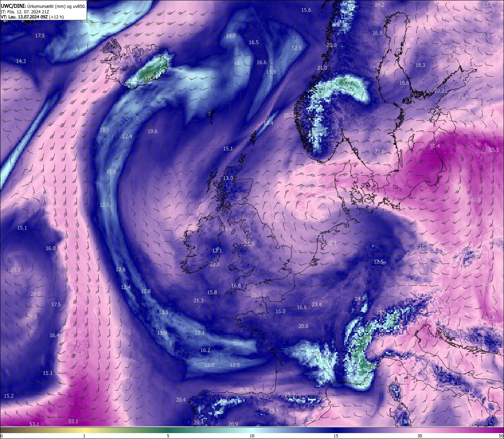Viewport: 504px width, 439px height.
Task: Click the 24.0 value on the map
Action: click(359, 299)
